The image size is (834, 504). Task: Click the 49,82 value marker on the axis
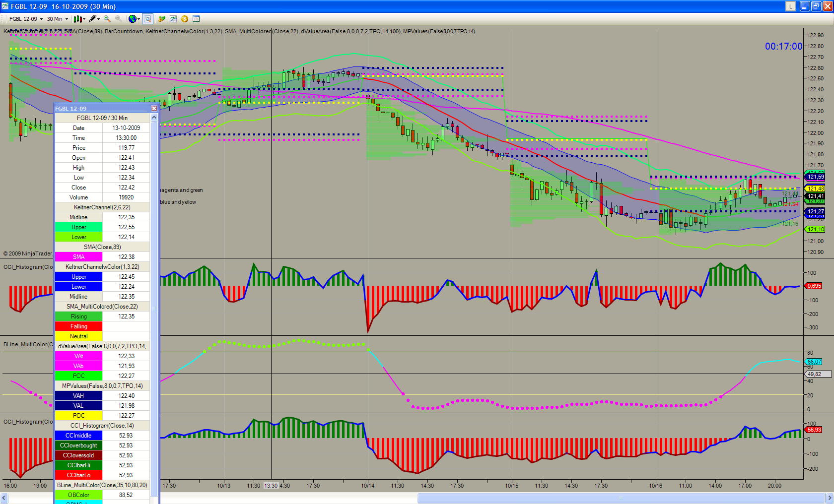(x=817, y=374)
